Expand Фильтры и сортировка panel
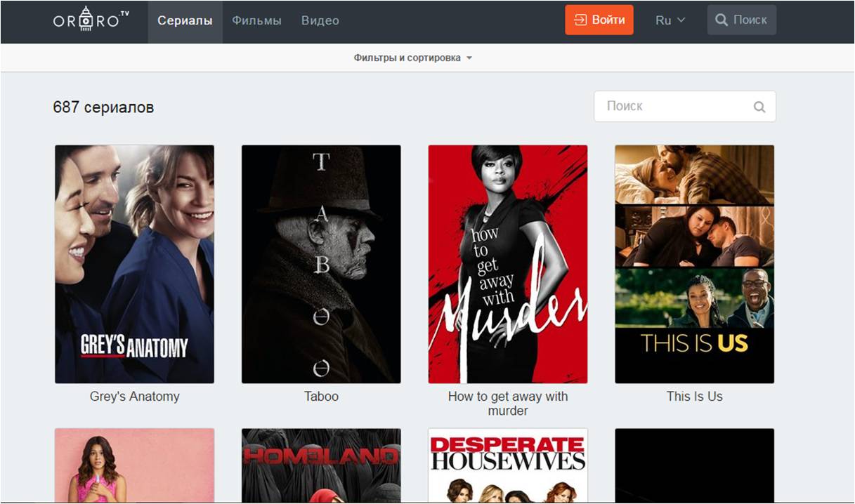 point(413,58)
